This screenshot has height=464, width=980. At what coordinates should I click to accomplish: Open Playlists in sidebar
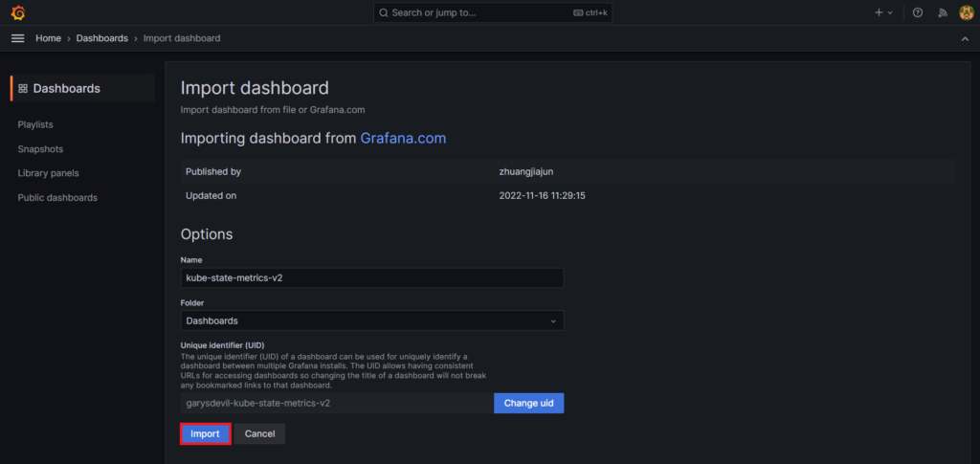pos(35,124)
